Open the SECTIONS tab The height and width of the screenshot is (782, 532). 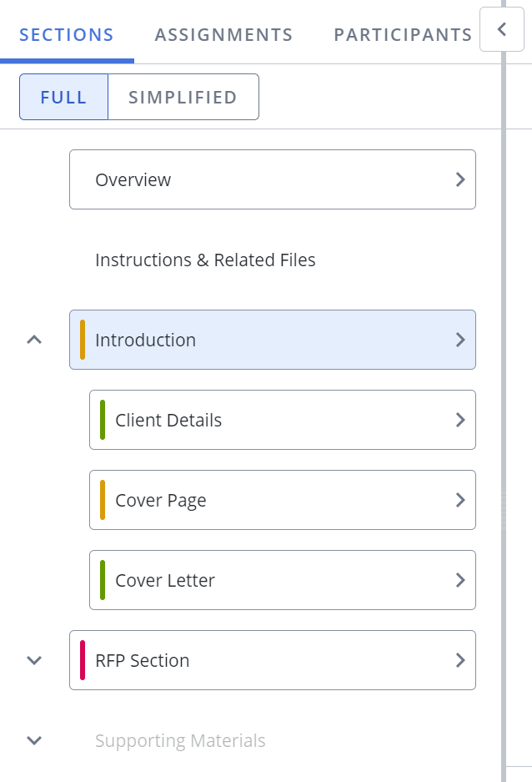67,35
